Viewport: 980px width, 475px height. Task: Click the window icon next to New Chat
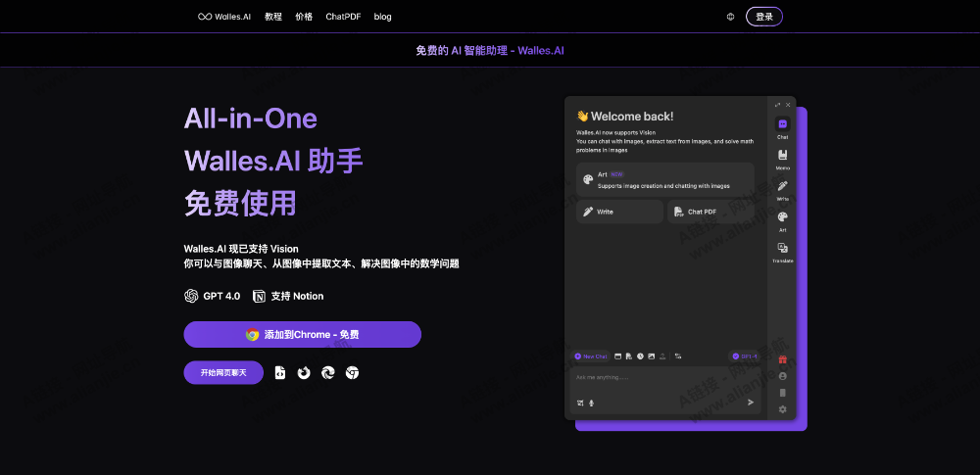pyautogui.click(x=618, y=356)
